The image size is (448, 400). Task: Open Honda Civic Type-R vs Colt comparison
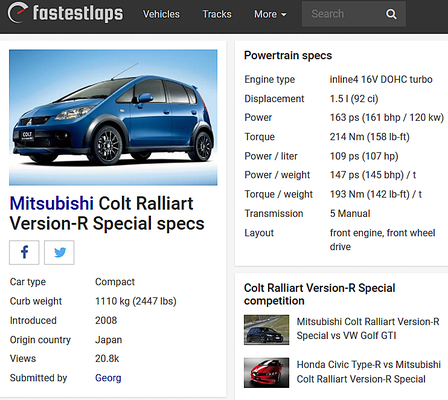point(369,372)
